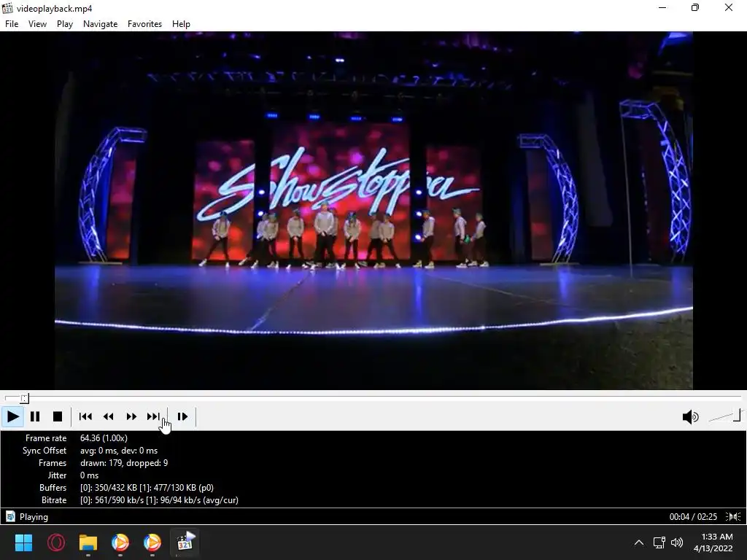Viewport: 747px width, 560px height.
Task: Click the seek bar thumb
Action: (24, 398)
